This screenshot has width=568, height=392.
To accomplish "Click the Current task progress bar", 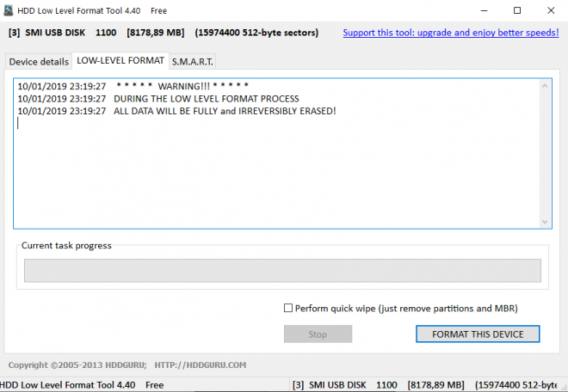I will (282, 271).
